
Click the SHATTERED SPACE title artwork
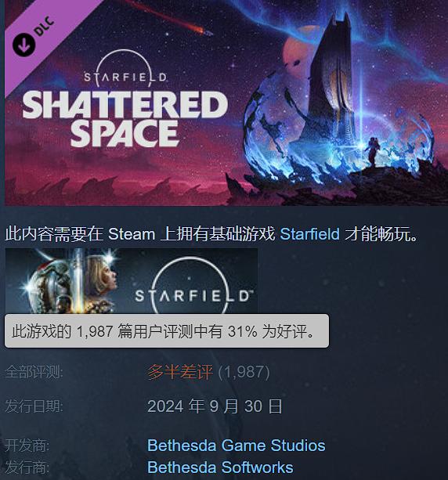[125, 119]
